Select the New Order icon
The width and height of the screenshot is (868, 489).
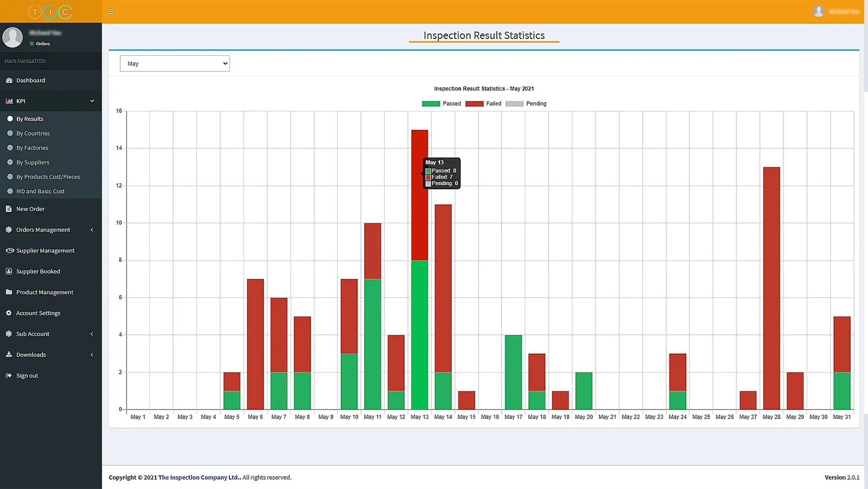[9, 209]
